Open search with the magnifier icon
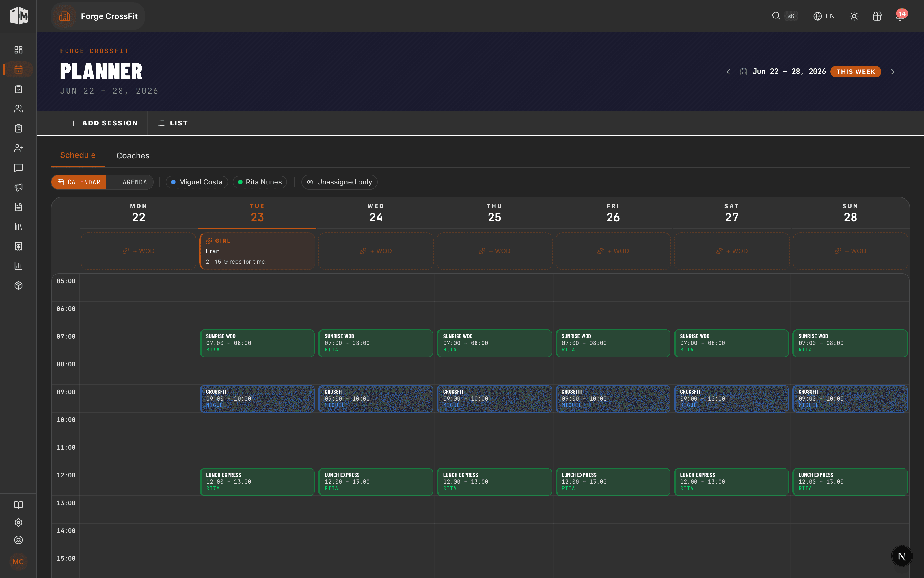Image resolution: width=924 pixels, height=578 pixels. (776, 16)
